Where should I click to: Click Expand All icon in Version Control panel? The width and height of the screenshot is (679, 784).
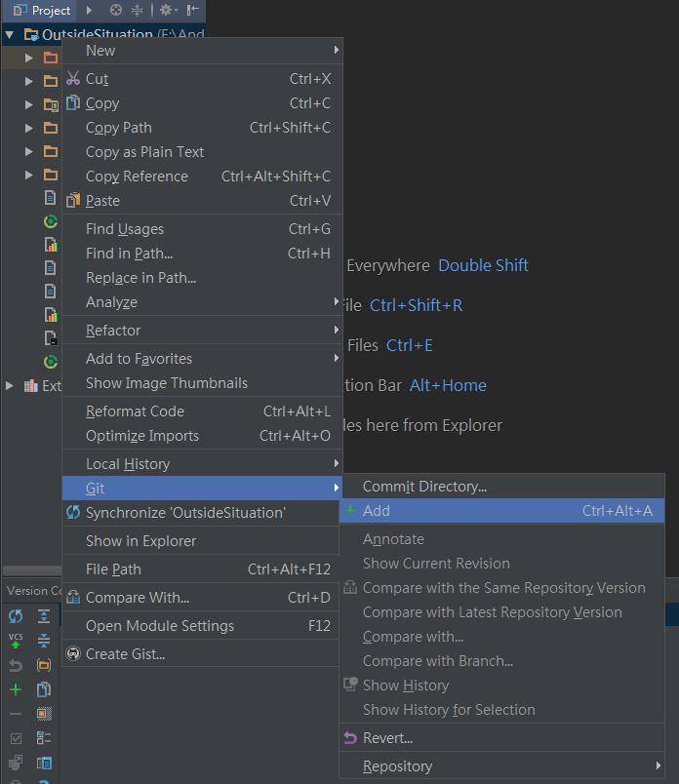(44, 616)
